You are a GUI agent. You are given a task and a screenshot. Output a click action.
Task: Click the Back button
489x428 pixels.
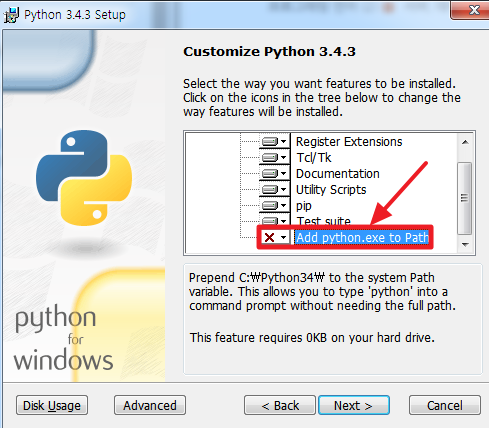280,405
